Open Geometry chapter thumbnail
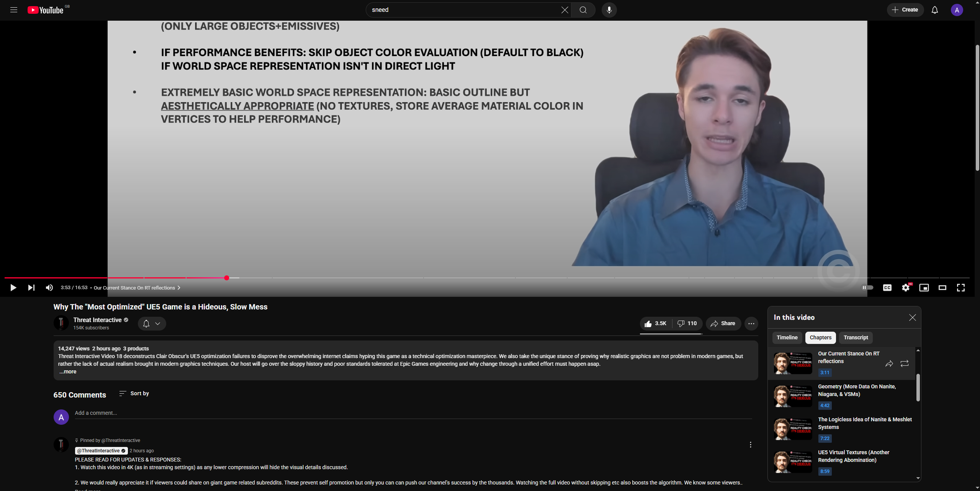The width and height of the screenshot is (980, 491). 793,396
